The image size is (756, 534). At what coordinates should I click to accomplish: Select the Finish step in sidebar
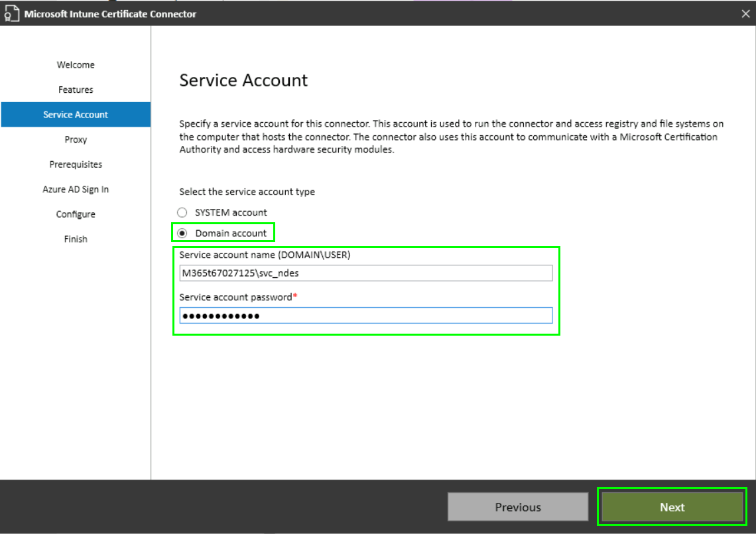[76, 239]
